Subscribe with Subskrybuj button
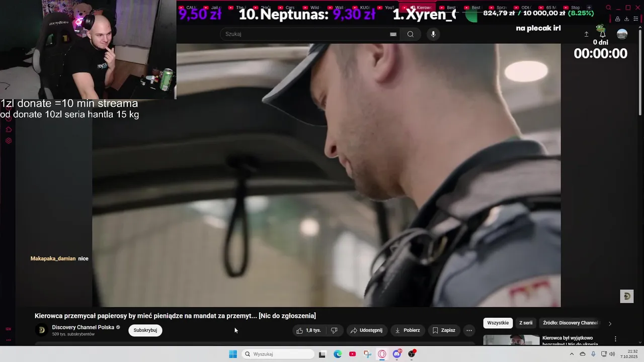This screenshot has height=362, width=644. pyautogui.click(x=145, y=330)
